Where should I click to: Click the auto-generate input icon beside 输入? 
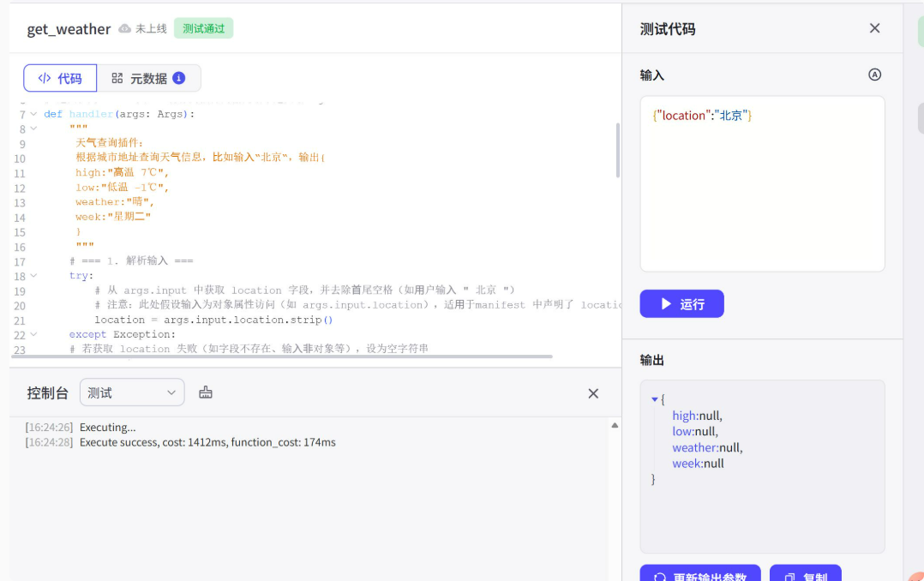point(874,75)
